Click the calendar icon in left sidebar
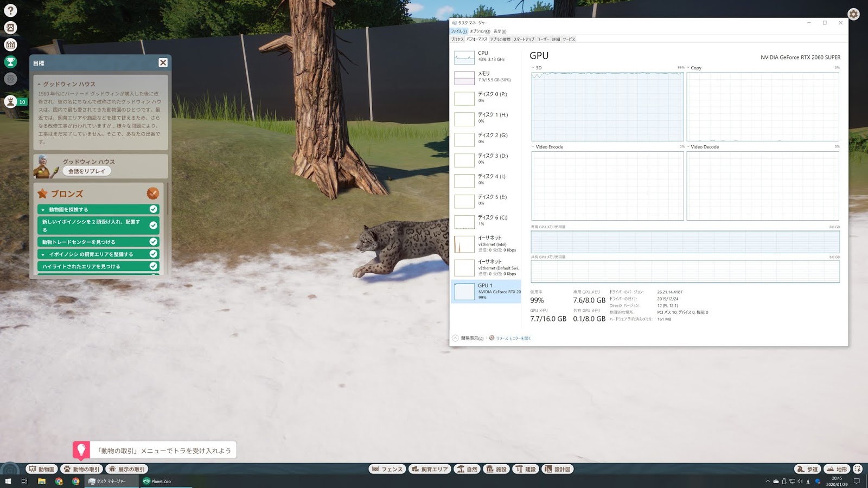Viewport: 868px width, 488px height. click(10, 44)
